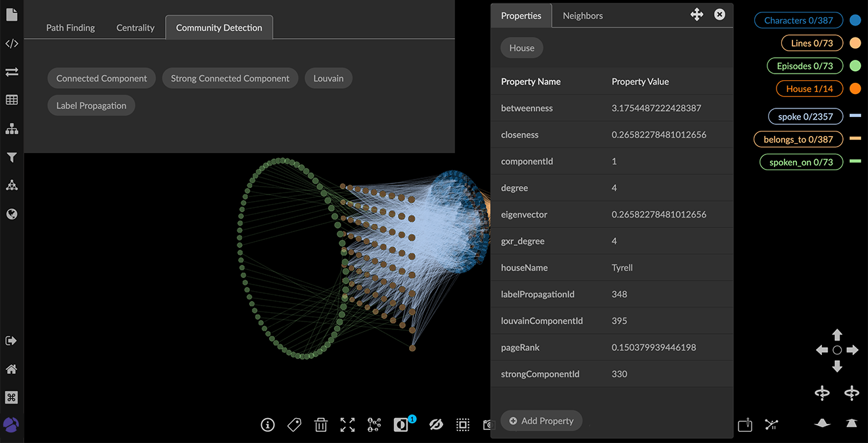Toggle the Episodes 0/73 legend filter
The height and width of the screenshot is (443, 868).
[x=804, y=66]
